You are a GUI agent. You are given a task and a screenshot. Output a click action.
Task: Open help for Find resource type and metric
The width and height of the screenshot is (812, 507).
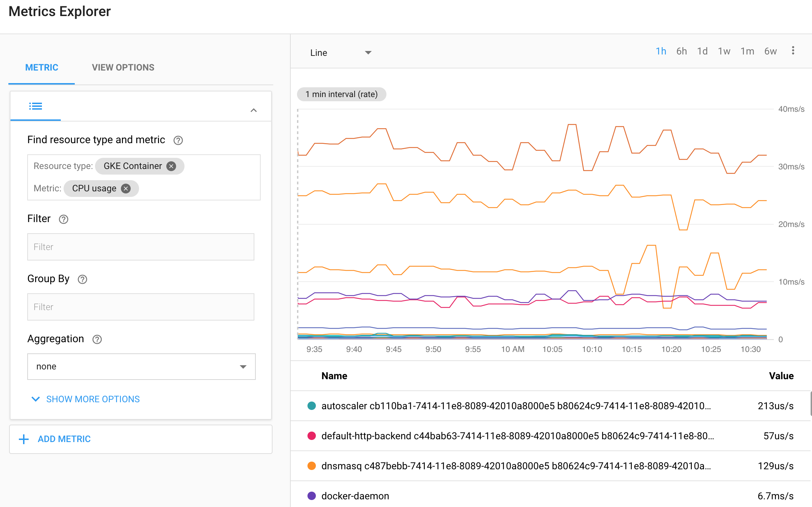point(178,140)
